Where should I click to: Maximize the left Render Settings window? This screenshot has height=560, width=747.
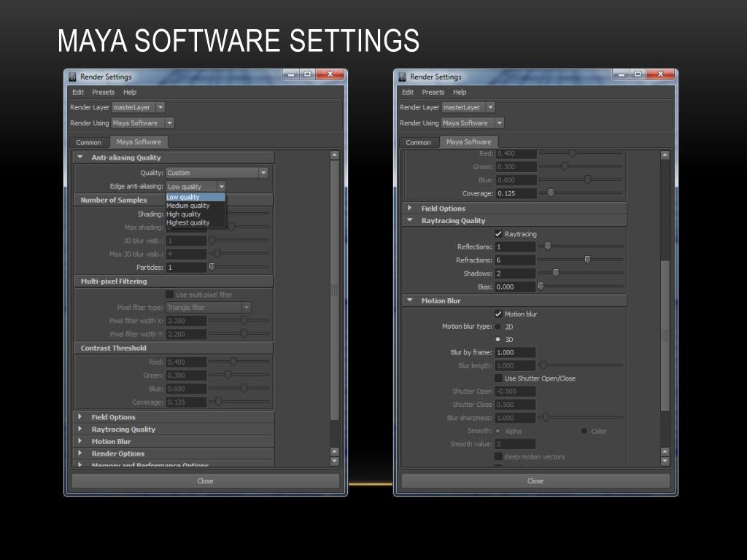coord(307,74)
